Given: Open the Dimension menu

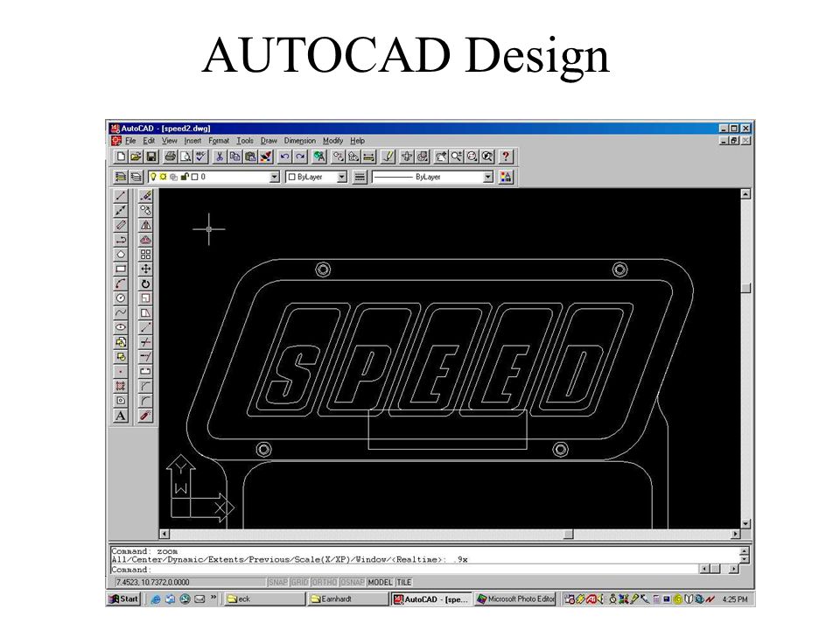Looking at the screenshot, I should pos(300,140).
